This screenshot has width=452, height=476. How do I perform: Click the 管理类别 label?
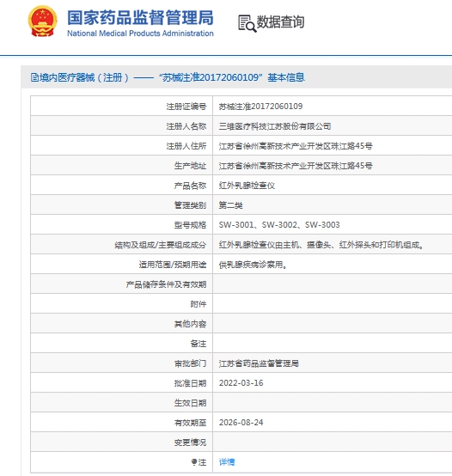[x=190, y=205]
